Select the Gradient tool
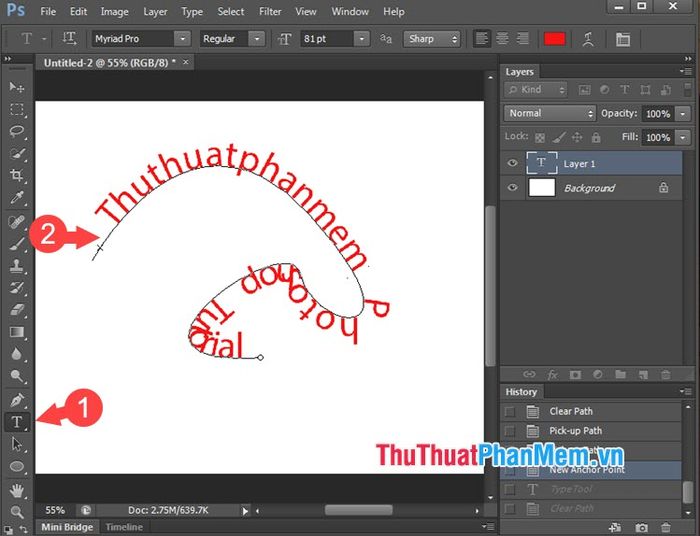The height and width of the screenshot is (536, 700). 17,332
